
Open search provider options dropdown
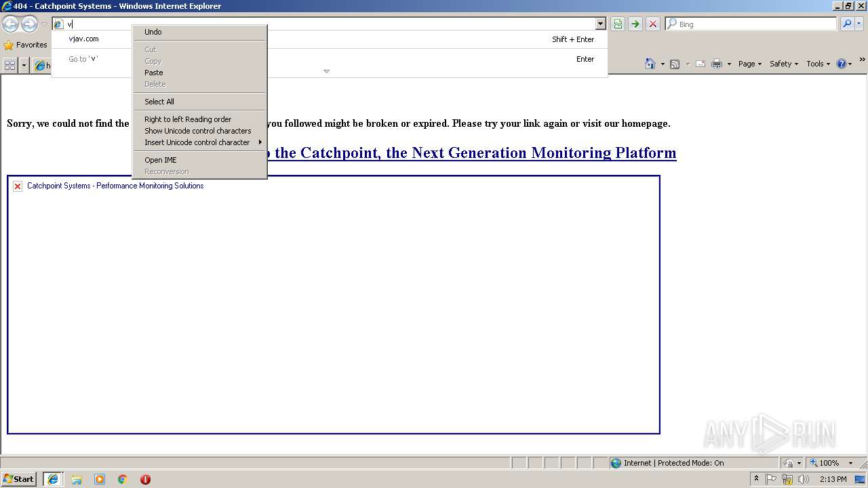pyautogui.click(x=859, y=24)
